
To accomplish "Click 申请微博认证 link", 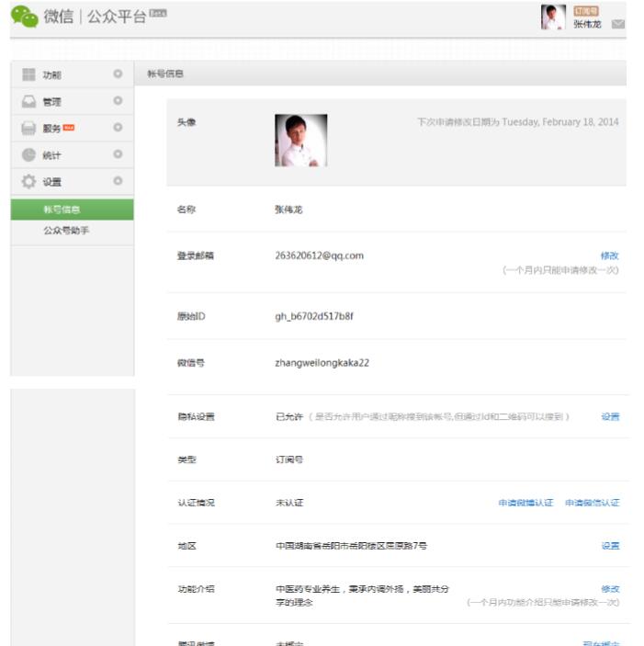I will click(x=525, y=503).
